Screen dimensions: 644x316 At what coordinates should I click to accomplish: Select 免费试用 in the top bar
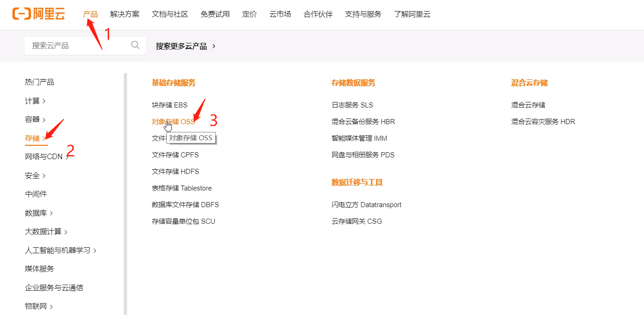[215, 14]
